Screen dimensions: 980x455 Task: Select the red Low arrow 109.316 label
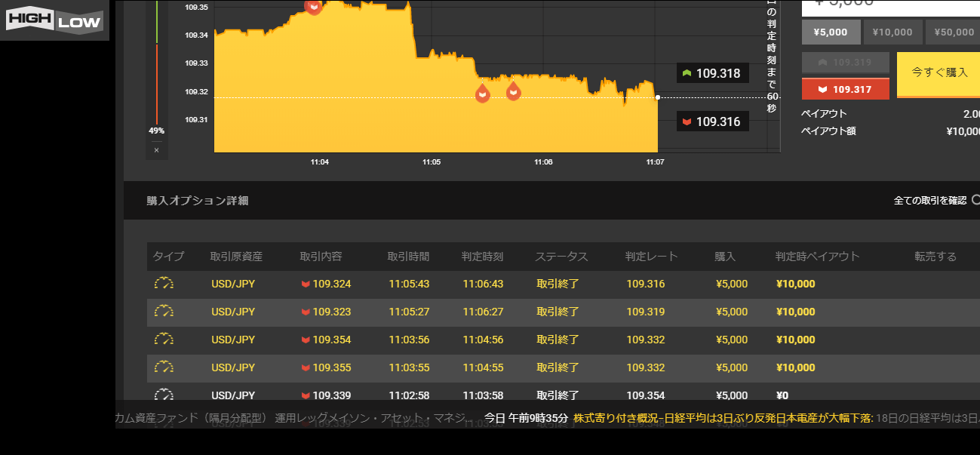(712, 121)
